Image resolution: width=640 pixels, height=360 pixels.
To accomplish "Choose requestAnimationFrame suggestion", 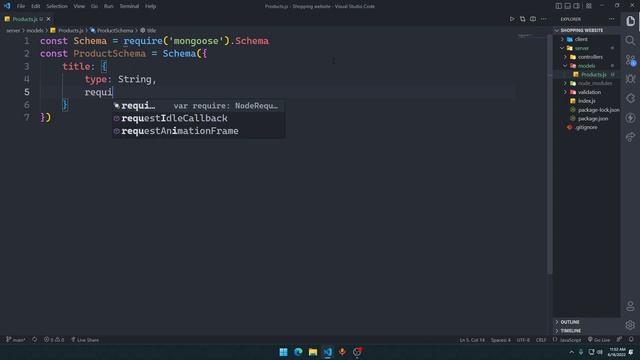I will coord(199,131).
